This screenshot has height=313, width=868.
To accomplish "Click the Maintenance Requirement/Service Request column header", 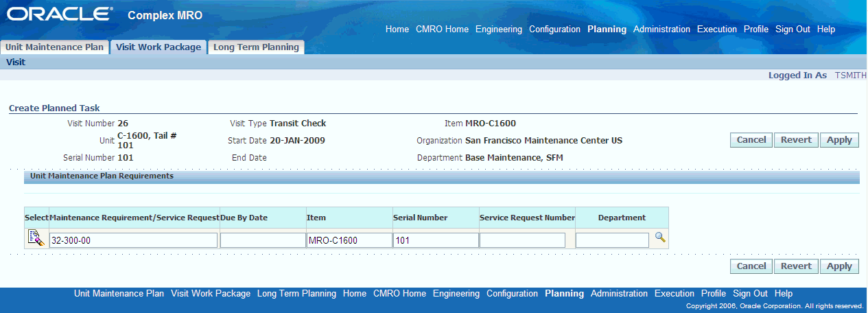I will click(134, 218).
